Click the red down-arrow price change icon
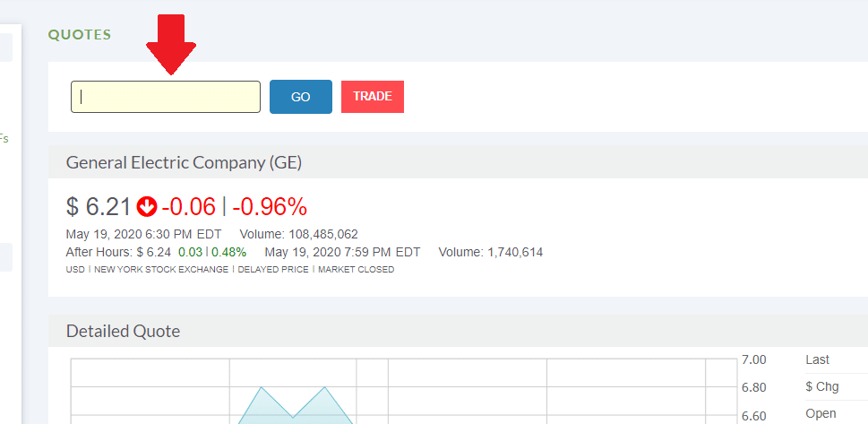The width and height of the screenshot is (868, 424). [x=147, y=207]
